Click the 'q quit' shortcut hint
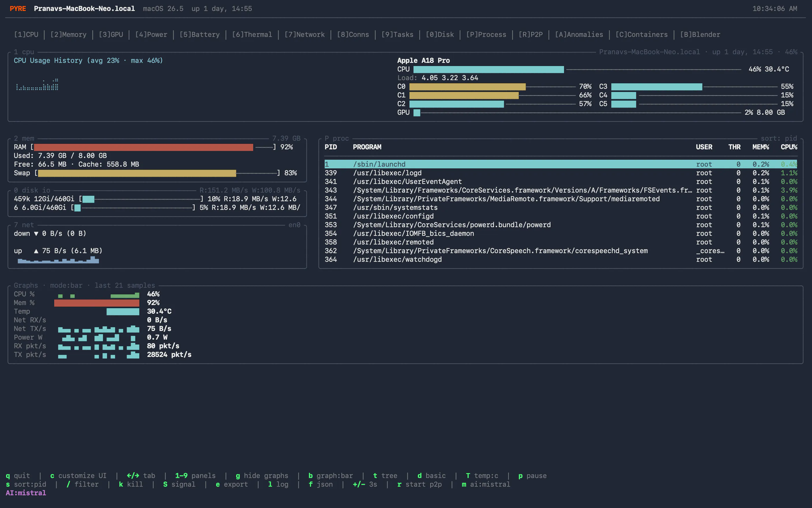 (x=18, y=476)
